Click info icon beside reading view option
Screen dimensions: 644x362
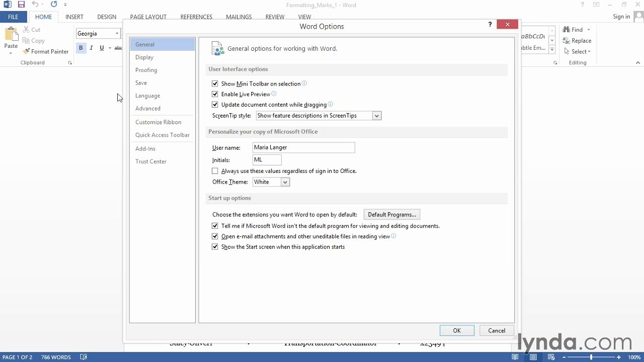point(394,236)
